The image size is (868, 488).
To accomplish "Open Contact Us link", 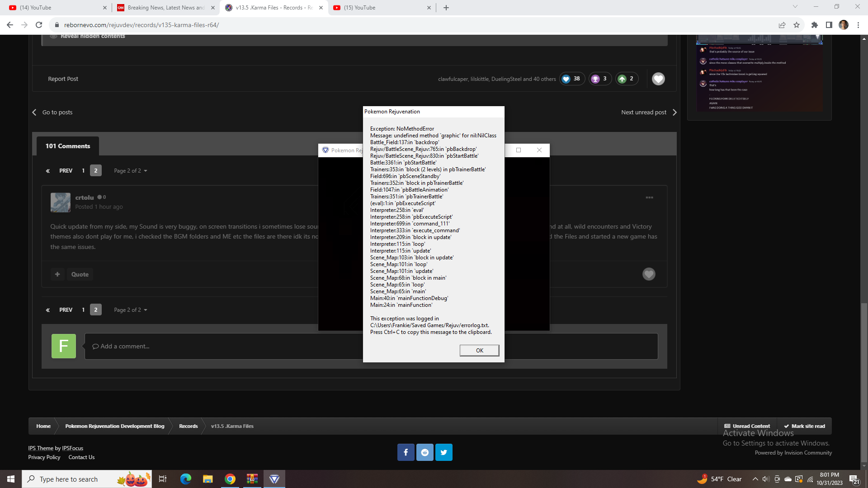I will tap(81, 457).
